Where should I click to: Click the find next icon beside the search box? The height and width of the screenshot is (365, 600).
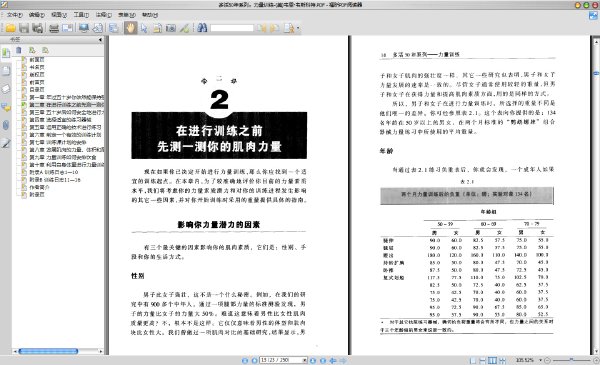pyautogui.click(x=274, y=28)
